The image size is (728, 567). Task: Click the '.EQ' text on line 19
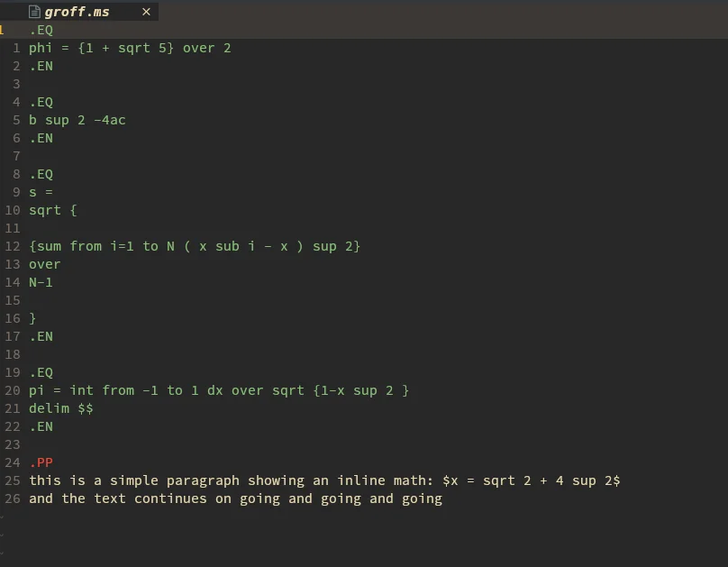point(41,372)
